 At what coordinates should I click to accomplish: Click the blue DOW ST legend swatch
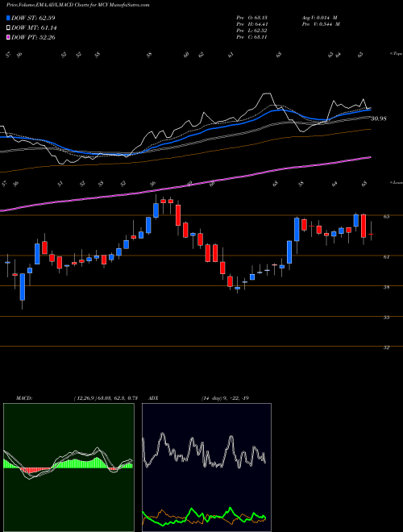[x=8, y=18]
